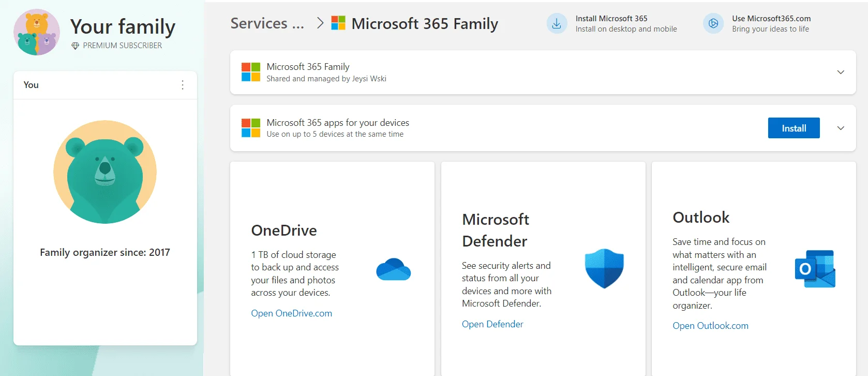This screenshot has width=868, height=376.
Task: Click the Microsoft Defender shield icon
Action: 604,268
